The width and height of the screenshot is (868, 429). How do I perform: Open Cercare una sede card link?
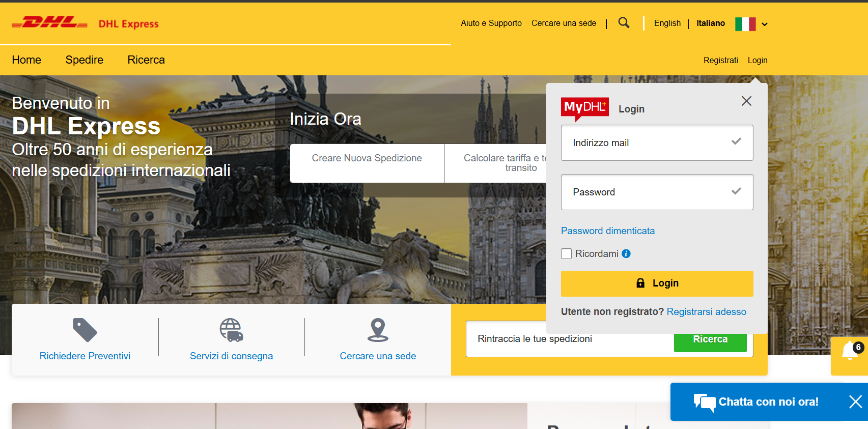pyautogui.click(x=378, y=356)
